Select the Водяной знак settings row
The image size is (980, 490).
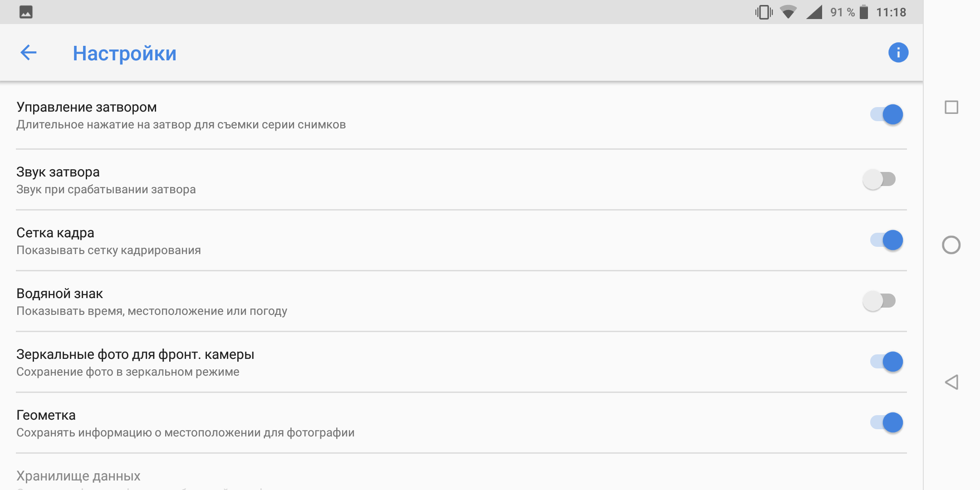pos(461,301)
